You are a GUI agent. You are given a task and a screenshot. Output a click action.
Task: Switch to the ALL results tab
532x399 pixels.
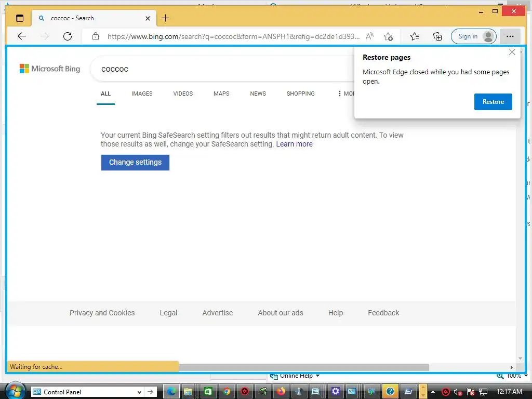[105, 94]
